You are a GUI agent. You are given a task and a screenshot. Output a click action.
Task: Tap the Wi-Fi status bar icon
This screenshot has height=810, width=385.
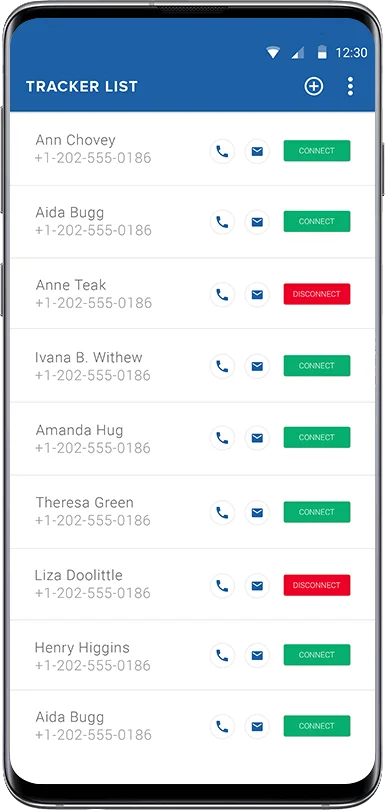[273, 52]
